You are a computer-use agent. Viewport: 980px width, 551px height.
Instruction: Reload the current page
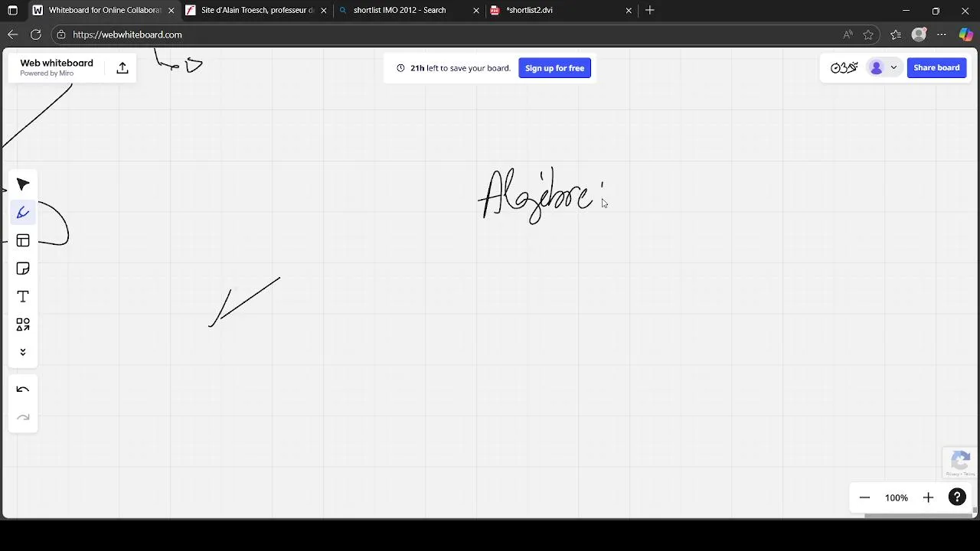click(35, 34)
